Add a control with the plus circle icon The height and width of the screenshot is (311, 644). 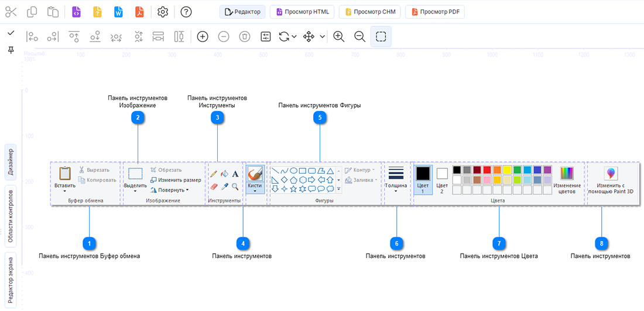click(x=203, y=36)
